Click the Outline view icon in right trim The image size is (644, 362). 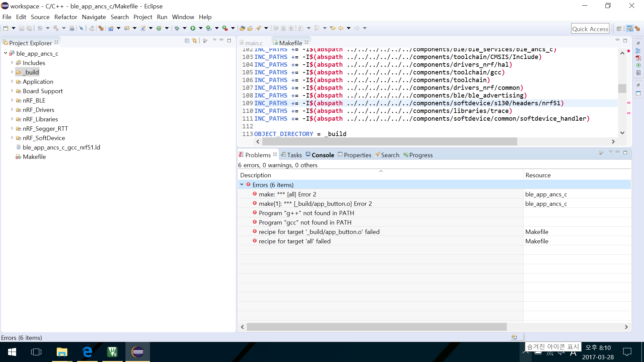[638, 51]
